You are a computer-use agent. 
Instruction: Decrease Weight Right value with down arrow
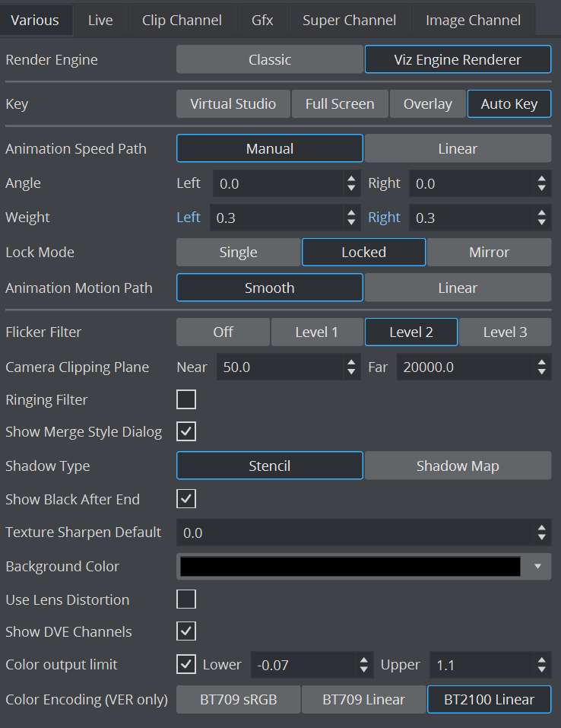pyautogui.click(x=541, y=222)
